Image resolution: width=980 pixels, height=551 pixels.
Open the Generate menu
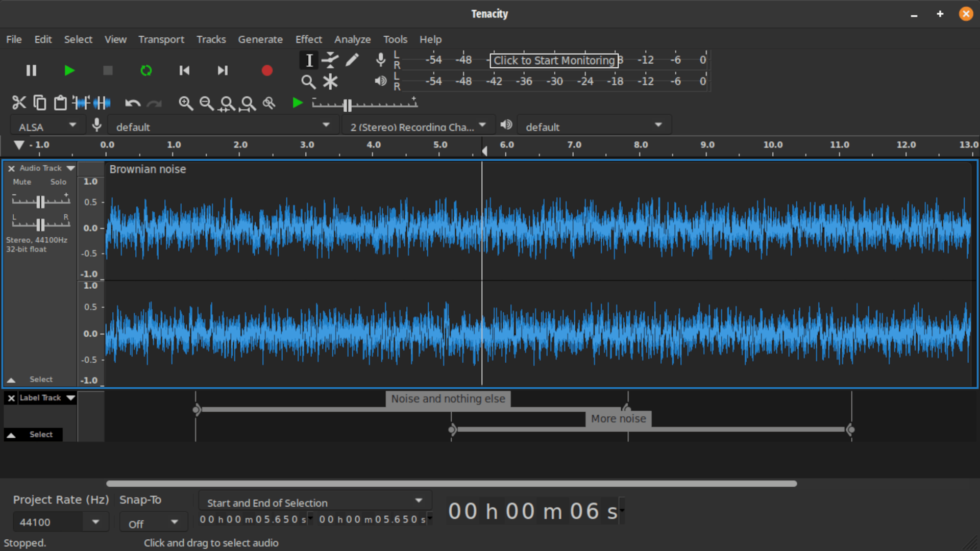click(260, 39)
